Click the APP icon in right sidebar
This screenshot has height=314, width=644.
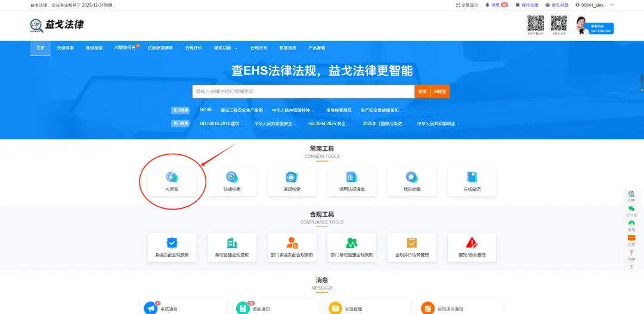click(631, 194)
